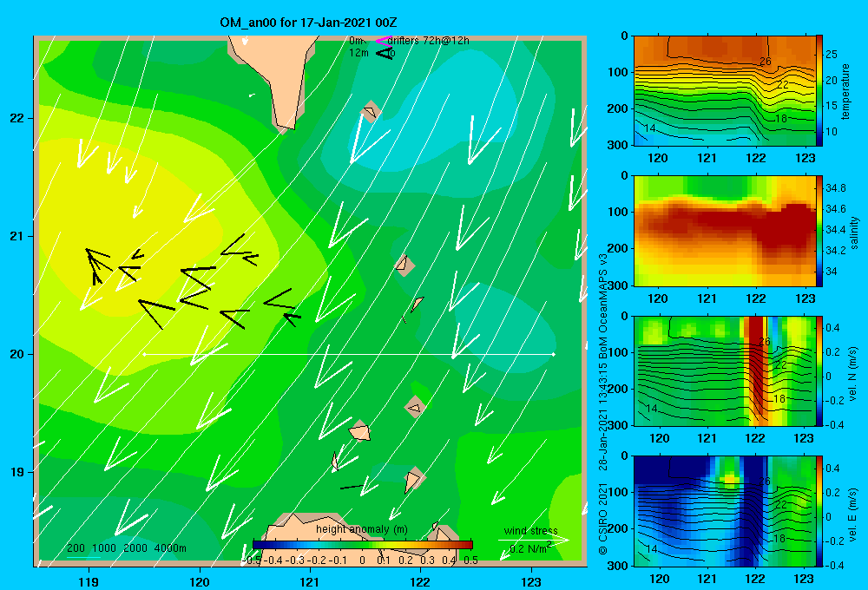Image resolution: width=868 pixels, height=590 pixels.
Task: Click the '25' tick on temperature scale
Action: [x=832, y=55]
